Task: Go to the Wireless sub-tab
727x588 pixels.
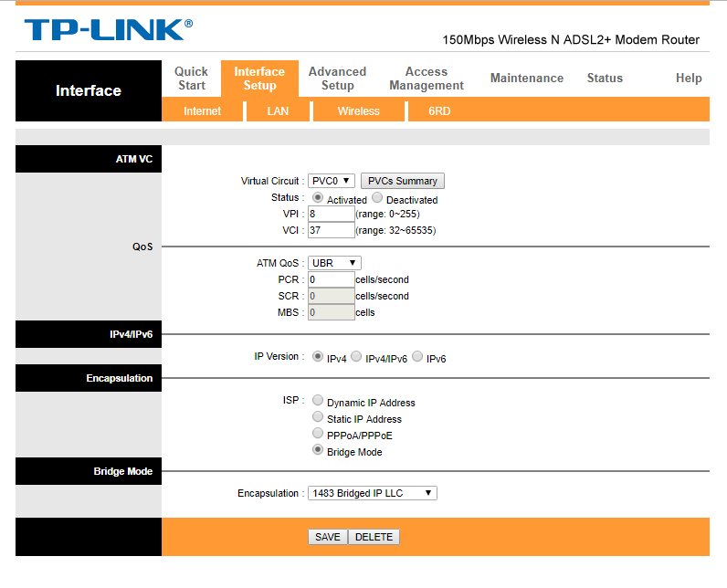Action: coord(358,111)
